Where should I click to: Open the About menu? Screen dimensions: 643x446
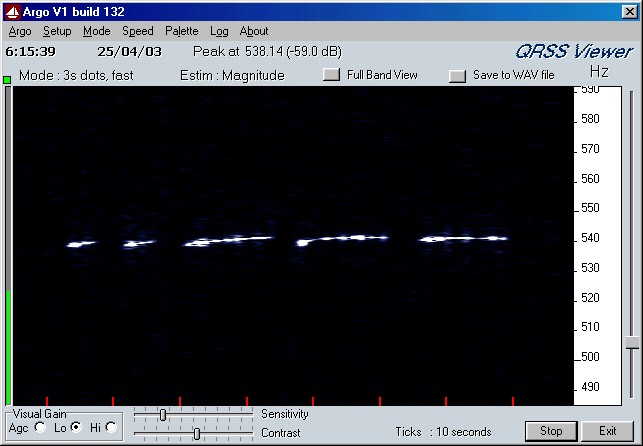click(x=254, y=31)
